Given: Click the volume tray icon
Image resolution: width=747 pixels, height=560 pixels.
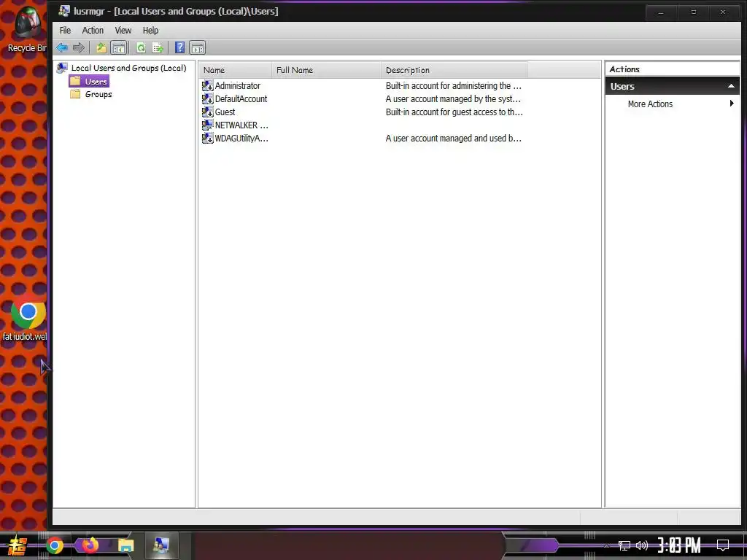Looking at the screenshot, I should click(x=642, y=545).
